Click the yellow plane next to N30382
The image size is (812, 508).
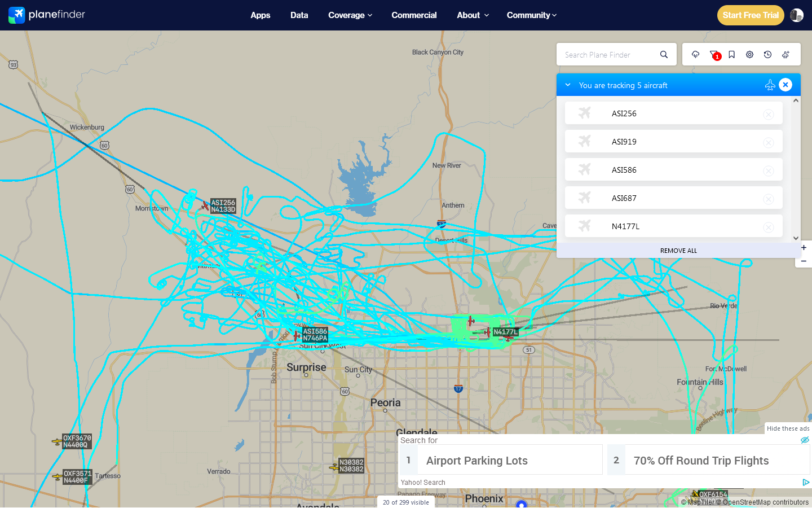coord(334,467)
